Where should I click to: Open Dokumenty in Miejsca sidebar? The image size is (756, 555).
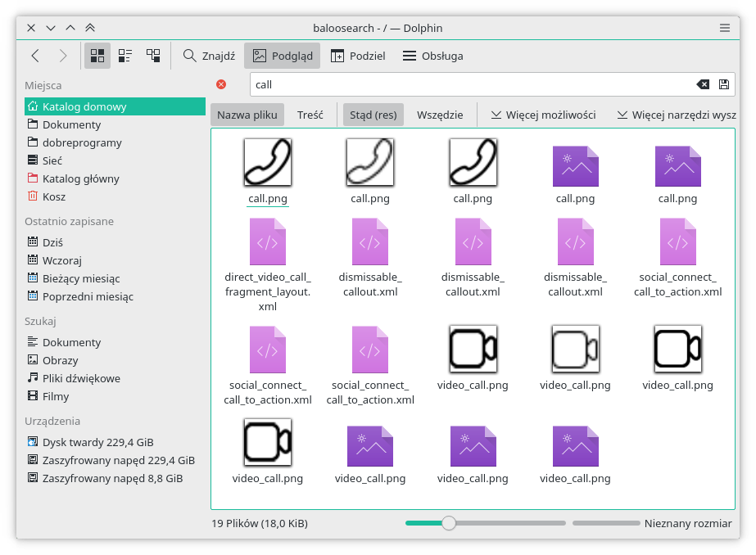(71, 124)
